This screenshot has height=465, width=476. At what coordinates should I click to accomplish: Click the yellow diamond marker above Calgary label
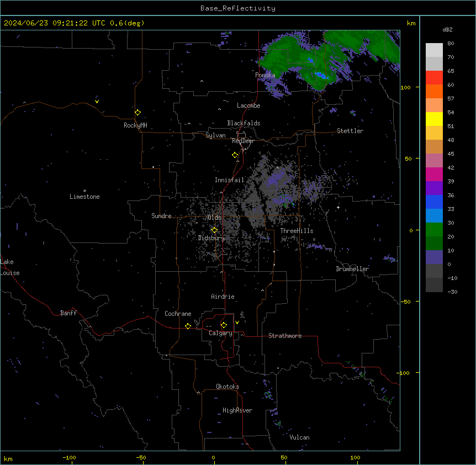coord(224,325)
